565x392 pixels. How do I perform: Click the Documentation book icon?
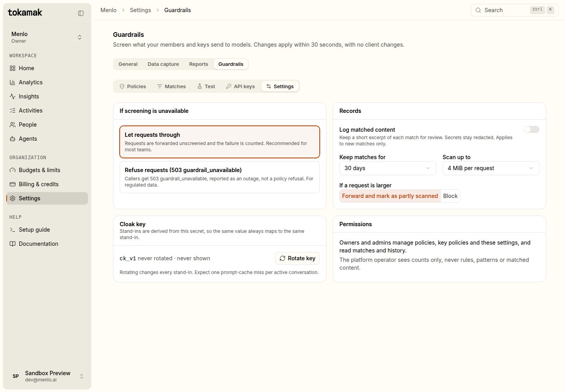pos(13,244)
